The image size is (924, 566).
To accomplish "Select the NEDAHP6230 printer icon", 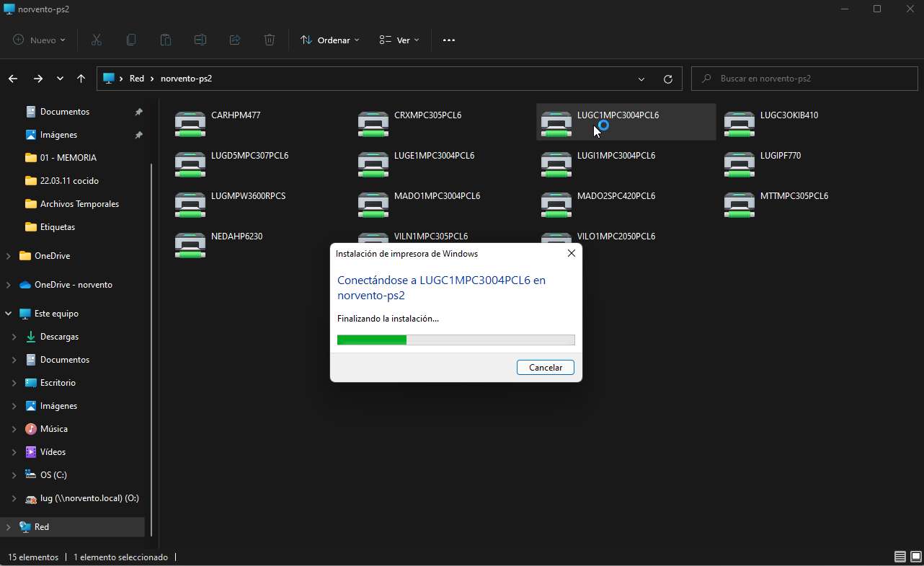I will (190, 244).
